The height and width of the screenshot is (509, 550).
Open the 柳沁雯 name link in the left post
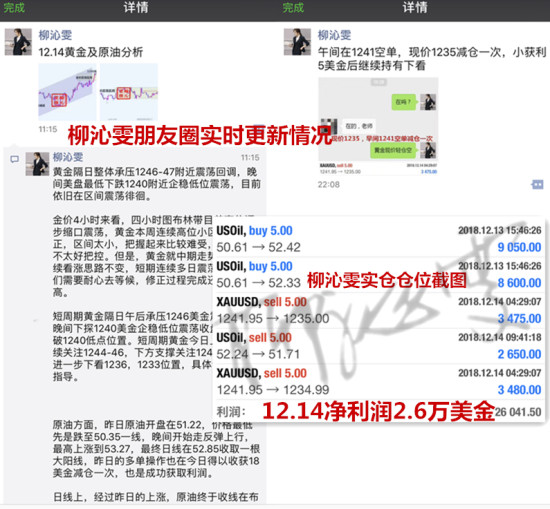tap(55, 35)
